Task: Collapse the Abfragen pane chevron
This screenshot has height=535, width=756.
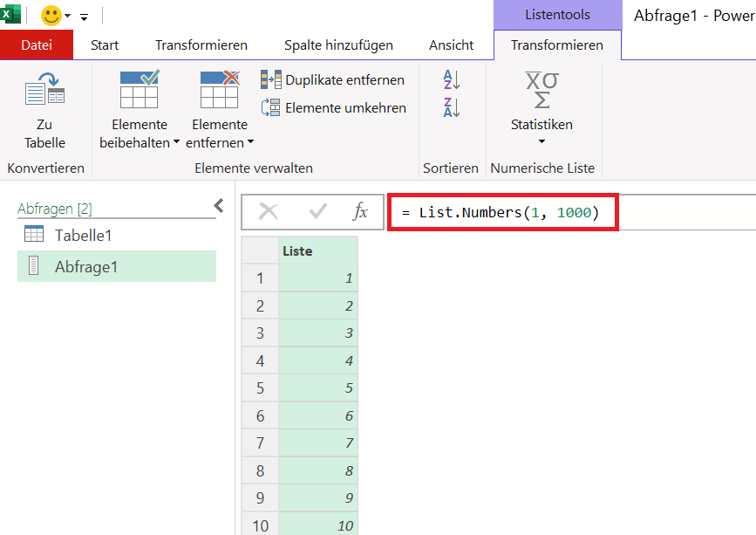Action: 219,205
